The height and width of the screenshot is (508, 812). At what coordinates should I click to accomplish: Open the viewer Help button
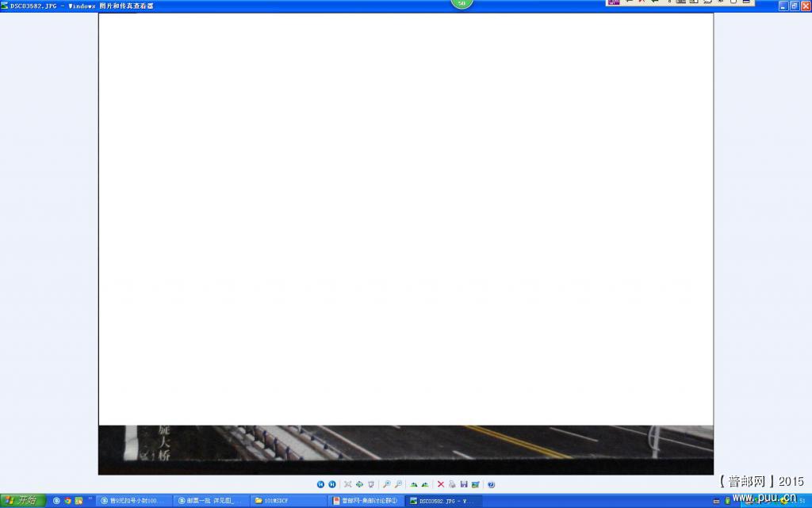[491, 484]
